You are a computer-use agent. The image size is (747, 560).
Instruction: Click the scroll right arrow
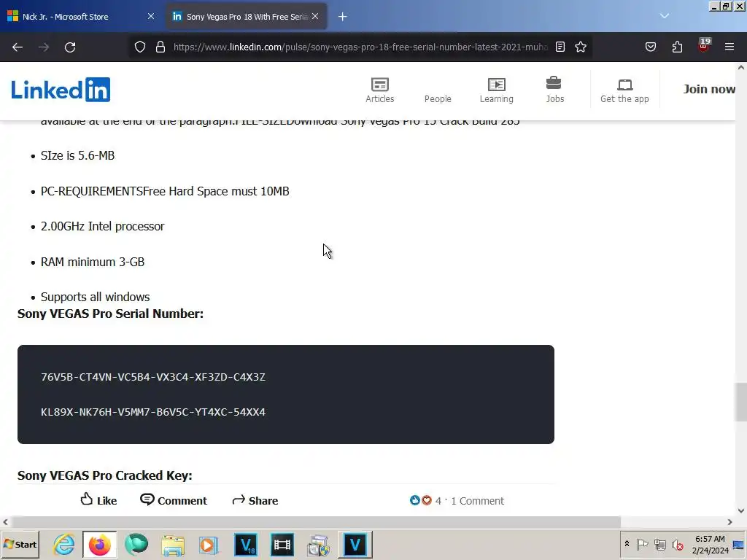coord(729,522)
